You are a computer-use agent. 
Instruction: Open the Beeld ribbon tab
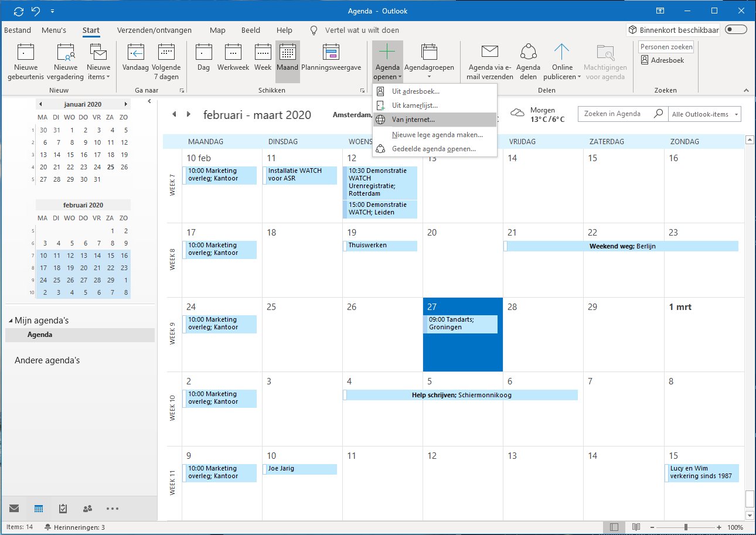coord(252,30)
